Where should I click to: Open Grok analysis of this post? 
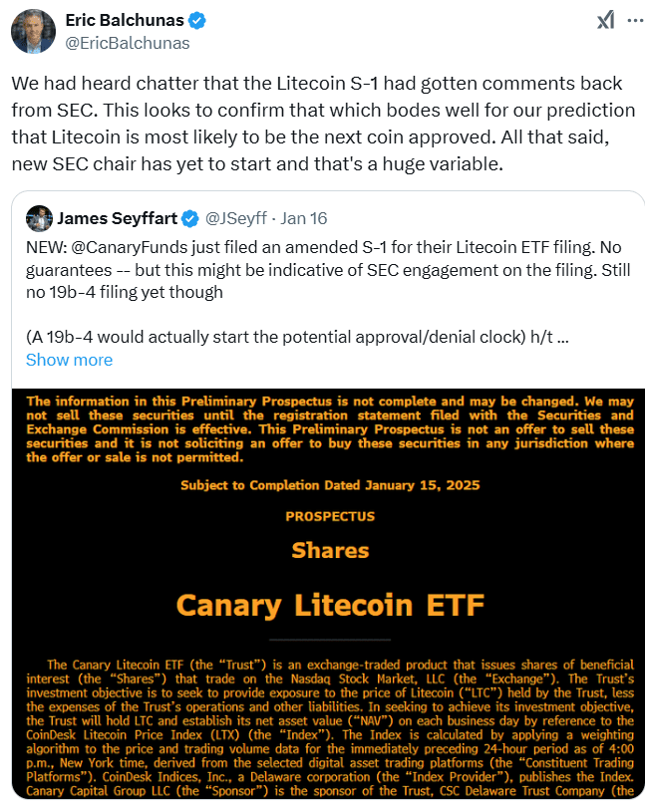coord(606,18)
